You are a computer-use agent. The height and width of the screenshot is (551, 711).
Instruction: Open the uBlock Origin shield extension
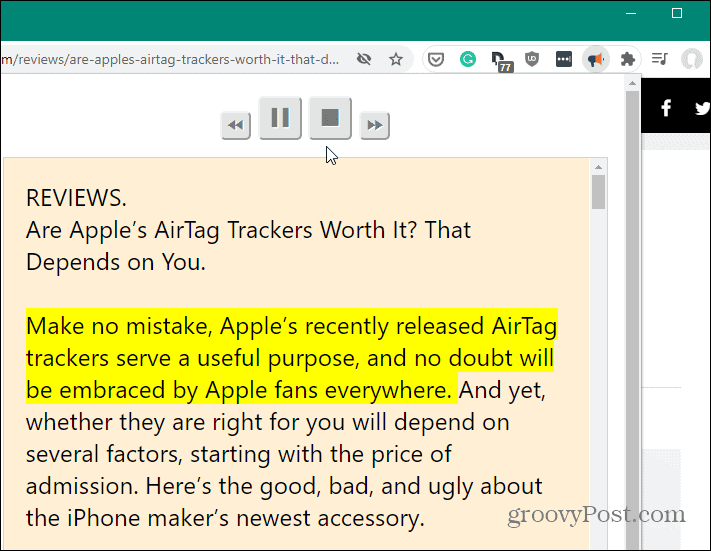coord(533,60)
